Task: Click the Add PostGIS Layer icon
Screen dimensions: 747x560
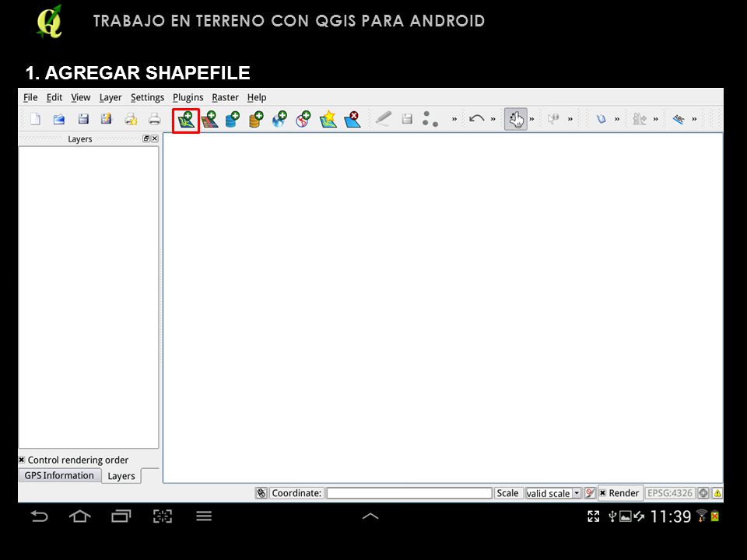Action: point(233,120)
